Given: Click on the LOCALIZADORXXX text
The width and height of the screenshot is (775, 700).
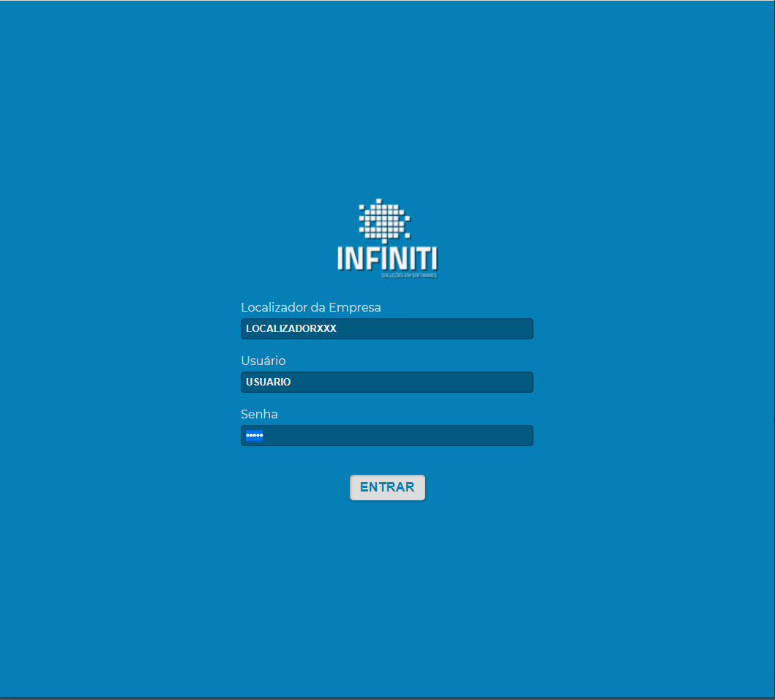Looking at the screenshot, I should tap(291, 329).
